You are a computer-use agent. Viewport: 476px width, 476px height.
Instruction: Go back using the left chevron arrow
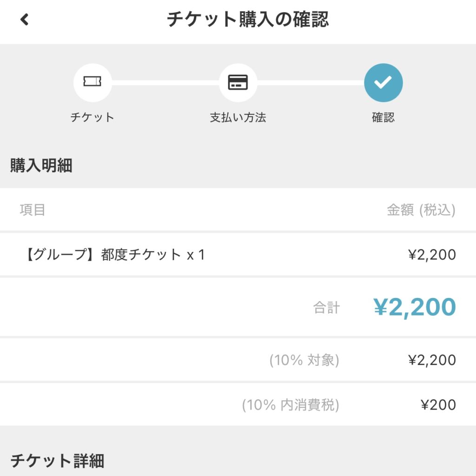24,20
